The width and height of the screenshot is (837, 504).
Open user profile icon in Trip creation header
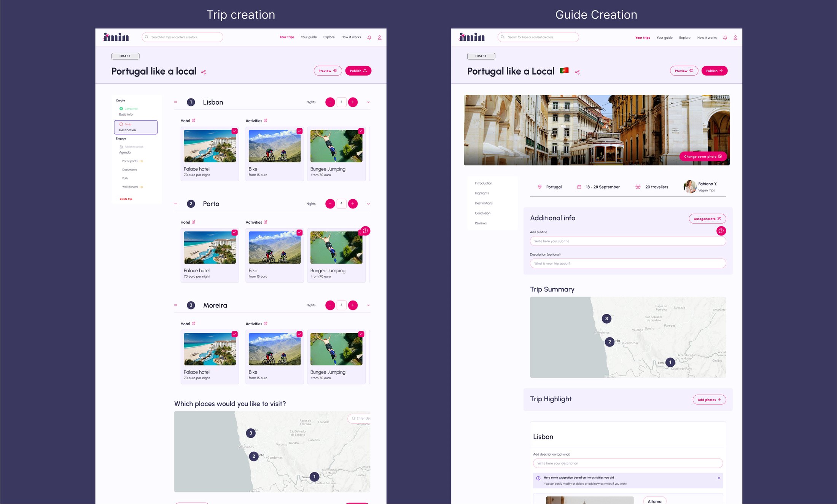click(x=379, y=38)
